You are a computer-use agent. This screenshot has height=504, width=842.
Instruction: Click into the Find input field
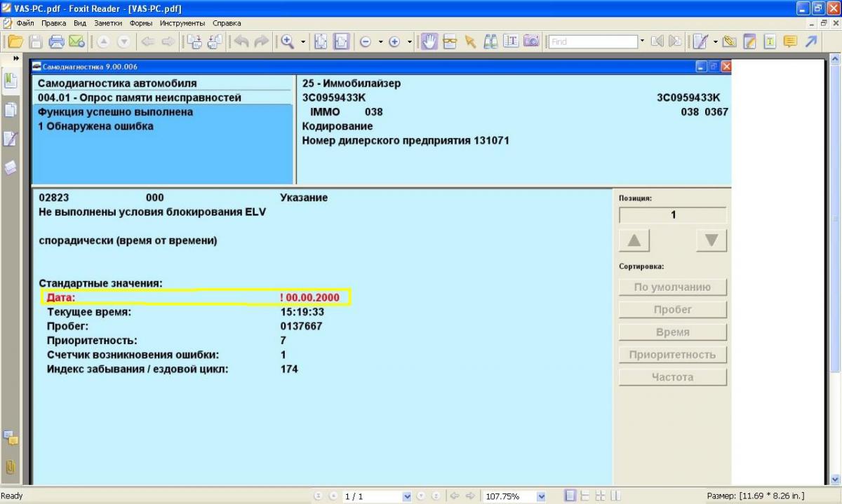[x=593, y=41]
